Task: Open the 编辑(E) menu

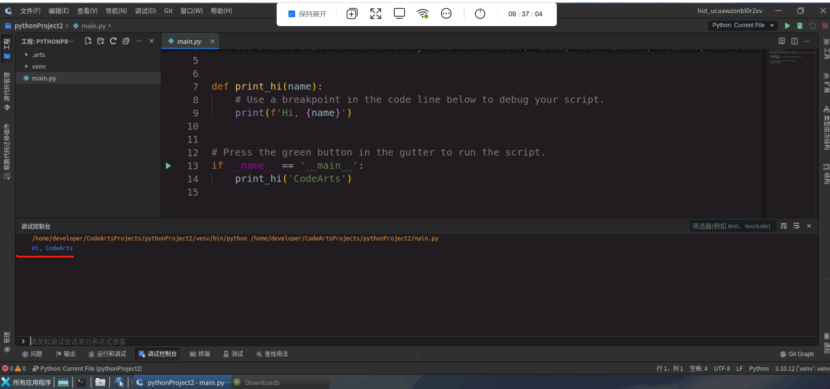Action: click(58, 11)
